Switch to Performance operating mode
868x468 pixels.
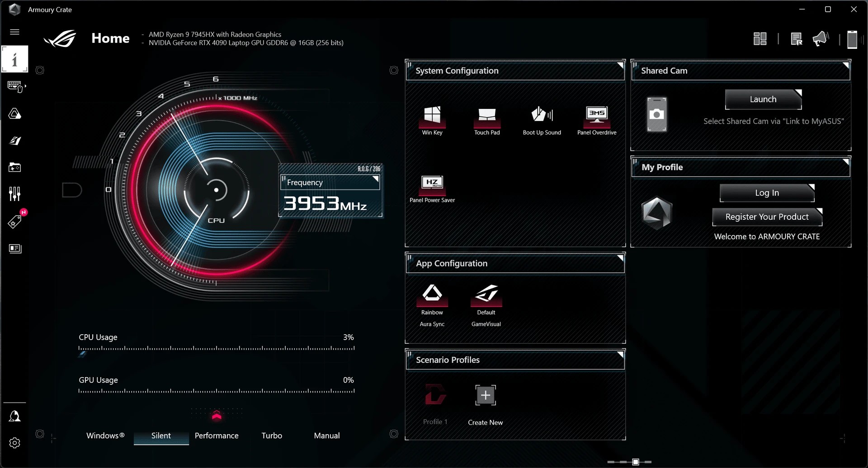pyautogui.click(x=217, y=435)
